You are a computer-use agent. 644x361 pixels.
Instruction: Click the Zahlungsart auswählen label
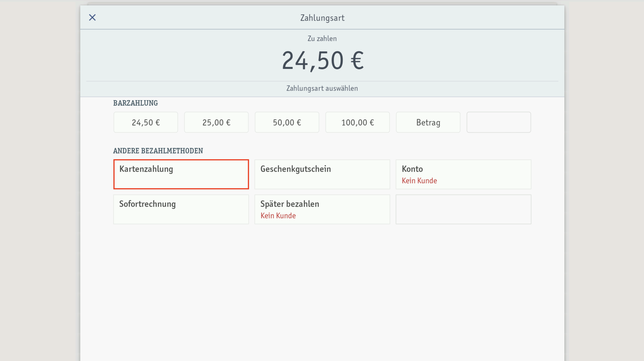[322, 88]
